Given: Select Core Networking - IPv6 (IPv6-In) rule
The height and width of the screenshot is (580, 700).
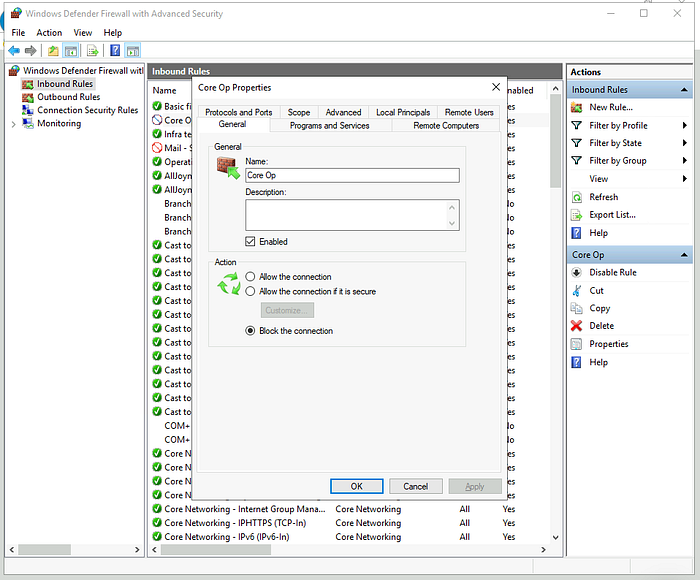Looking at the screenshot, I should pos(226,537).
